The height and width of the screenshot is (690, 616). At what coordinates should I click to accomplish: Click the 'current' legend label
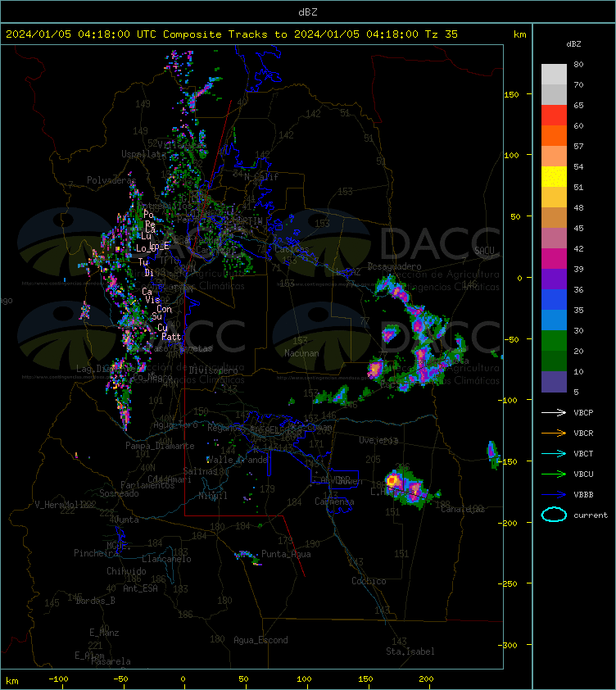pos(591,515)
